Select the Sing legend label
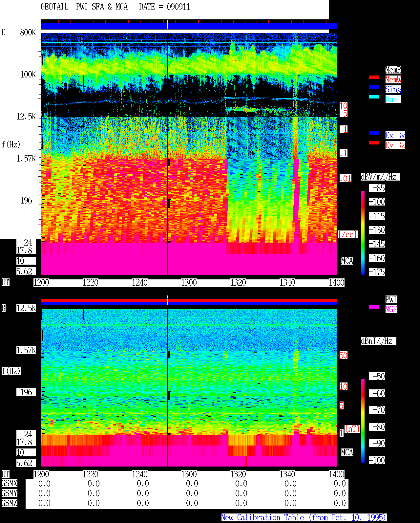This screenshot has height=523, width=420. 393,89
